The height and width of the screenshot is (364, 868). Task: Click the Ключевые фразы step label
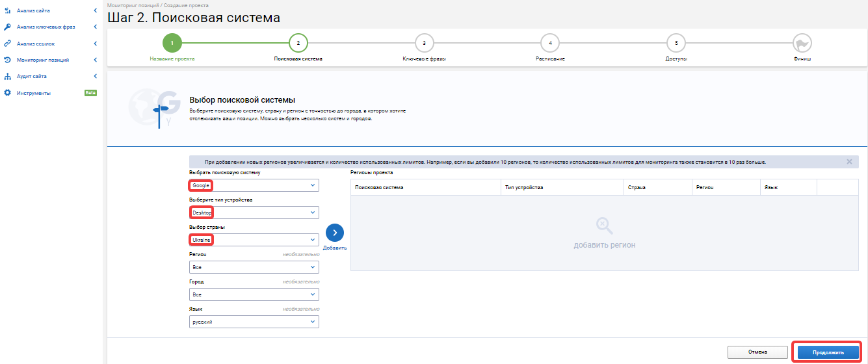424,58
